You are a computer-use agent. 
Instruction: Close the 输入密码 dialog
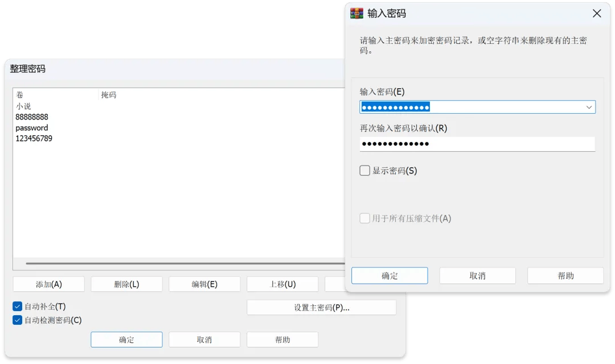click(596, 14)
